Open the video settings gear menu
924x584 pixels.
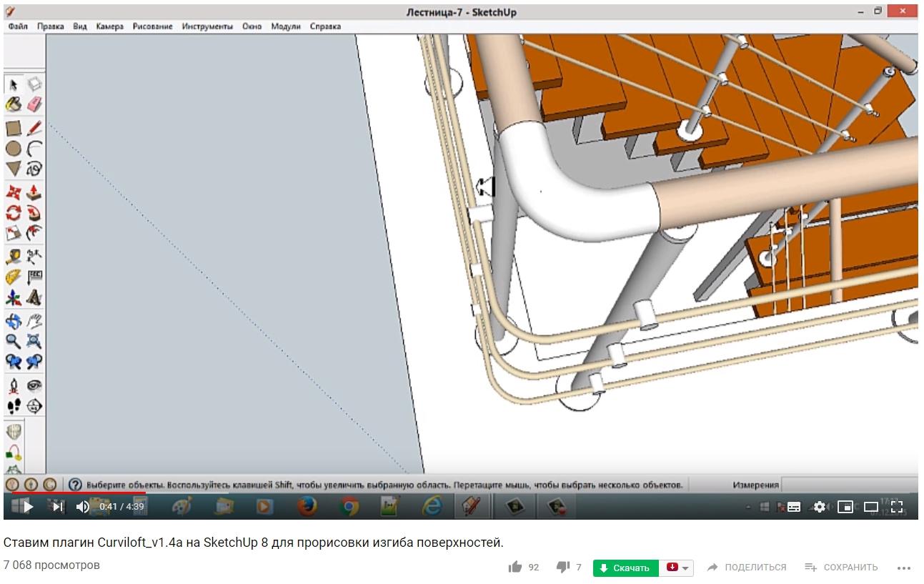[x=819, y=507]
